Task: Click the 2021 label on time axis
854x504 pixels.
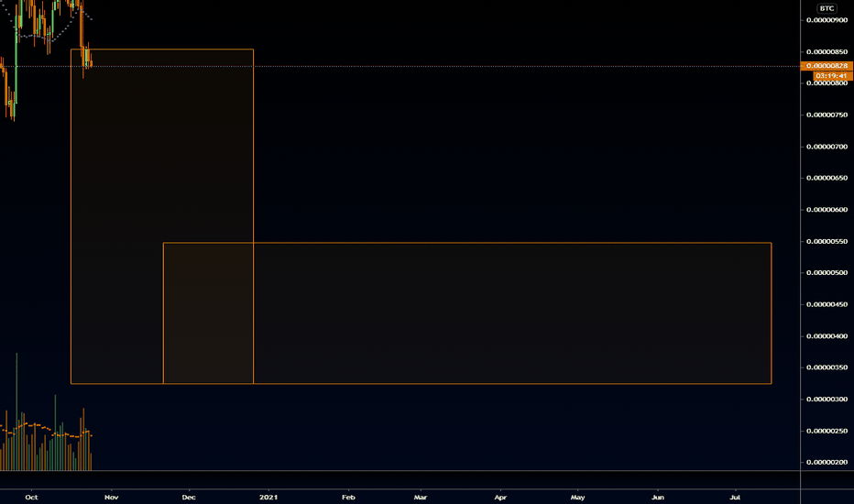Action: click(x=268, y=497)
